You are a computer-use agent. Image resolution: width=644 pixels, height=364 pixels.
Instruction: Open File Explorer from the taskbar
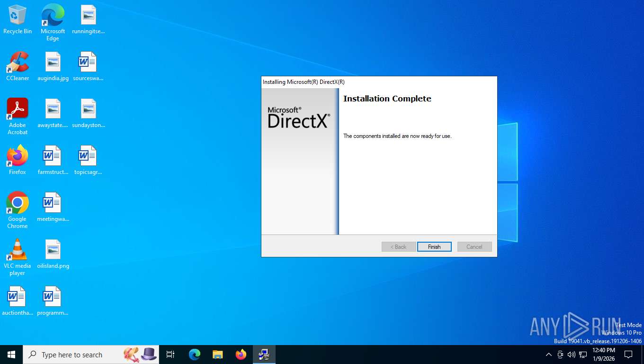coord(218,355)
